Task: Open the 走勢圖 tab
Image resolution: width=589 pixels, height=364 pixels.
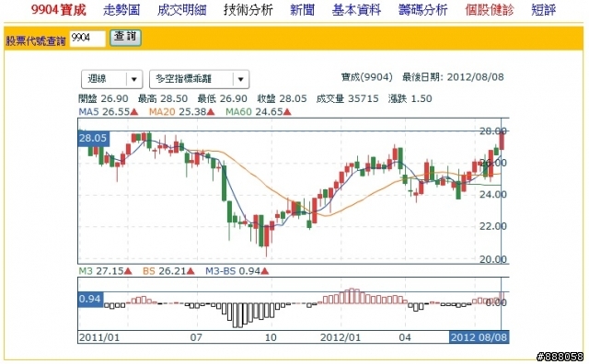Action: tap(121, 10)
